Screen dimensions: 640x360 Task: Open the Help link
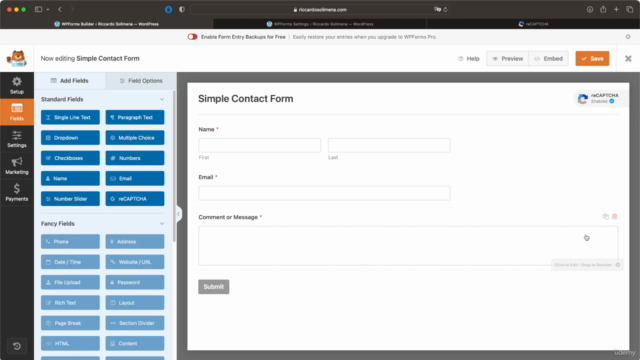[x=469, y=59]
